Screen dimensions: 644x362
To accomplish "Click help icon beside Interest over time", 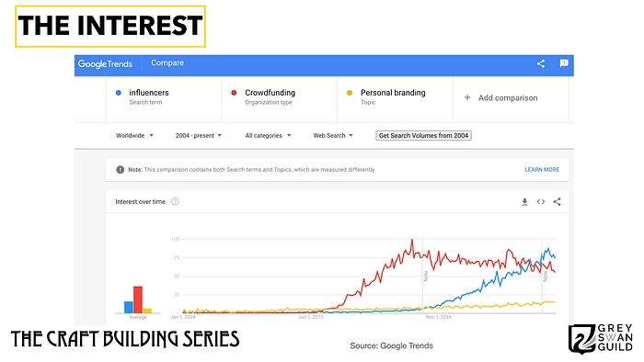I will coord(175,202).
